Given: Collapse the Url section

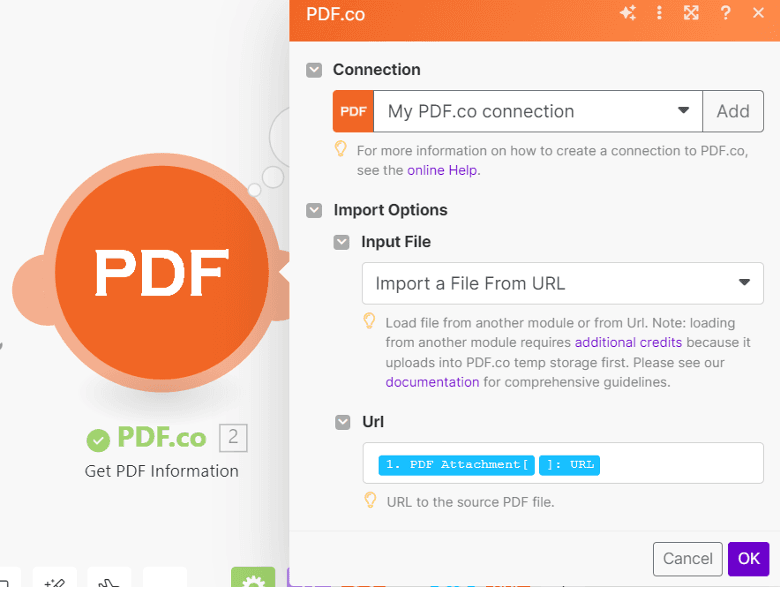Looking at the screenshot, I should point(342,422).
